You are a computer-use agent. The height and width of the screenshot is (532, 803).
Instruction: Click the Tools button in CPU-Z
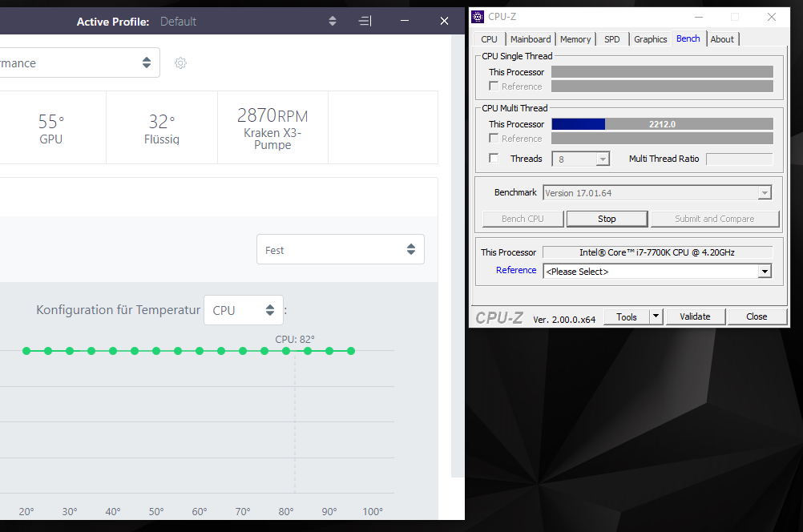coord(627,316)
